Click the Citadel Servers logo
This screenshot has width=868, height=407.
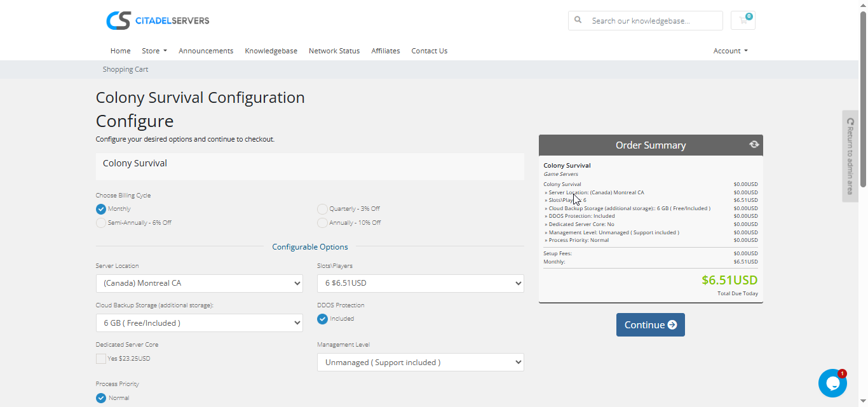(158, 20)
